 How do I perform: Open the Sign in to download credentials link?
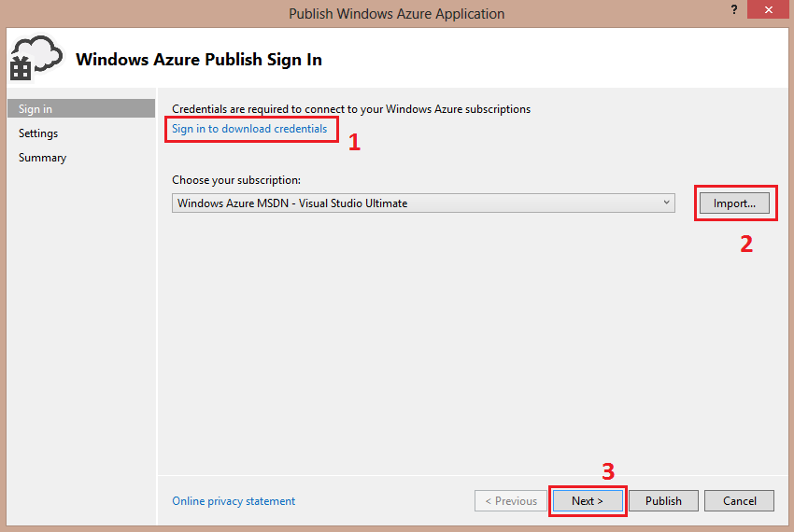pos(249,129)
